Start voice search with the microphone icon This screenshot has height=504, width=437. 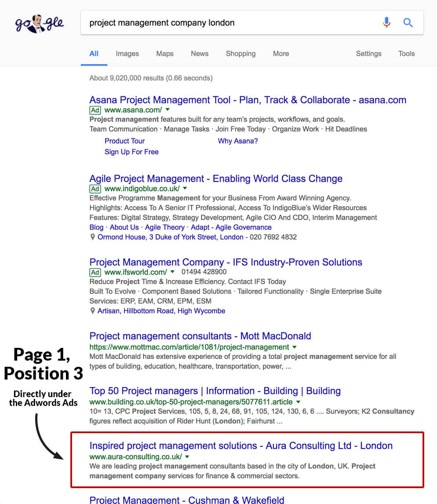[386, 22]
